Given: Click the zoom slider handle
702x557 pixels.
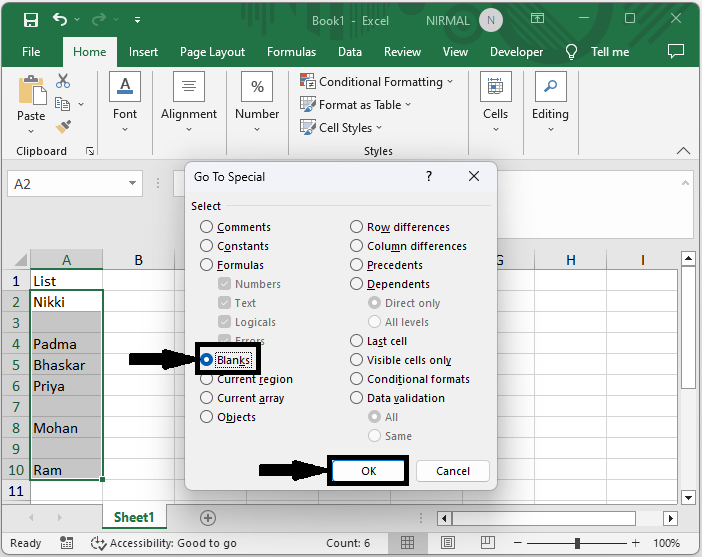Looking at the screenshot, I should tap(578, 543).
